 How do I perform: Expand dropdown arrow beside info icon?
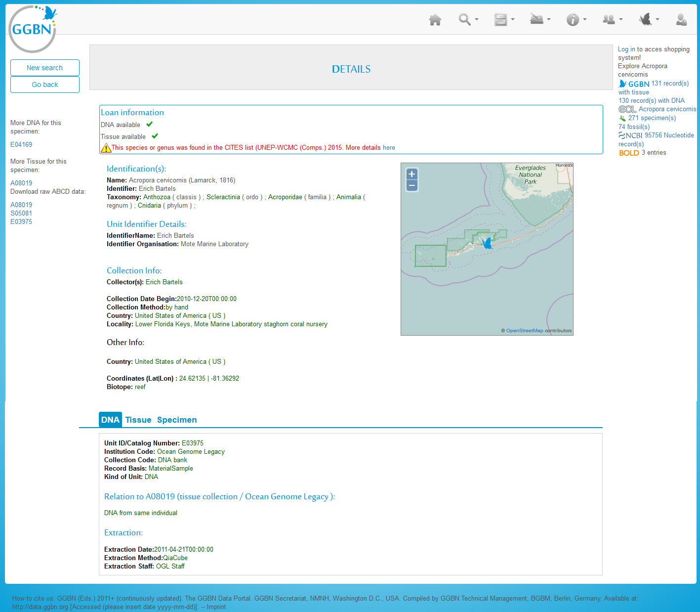tap(585, 20)
